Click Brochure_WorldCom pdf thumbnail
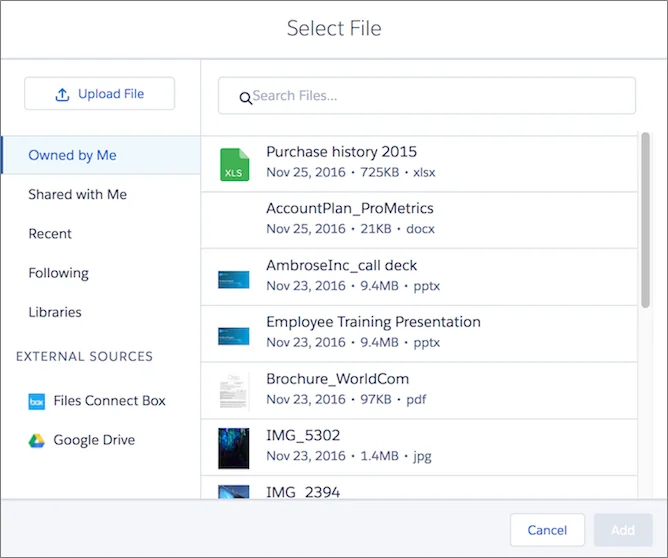The image size is (668, 558). (x=233, y=391)
